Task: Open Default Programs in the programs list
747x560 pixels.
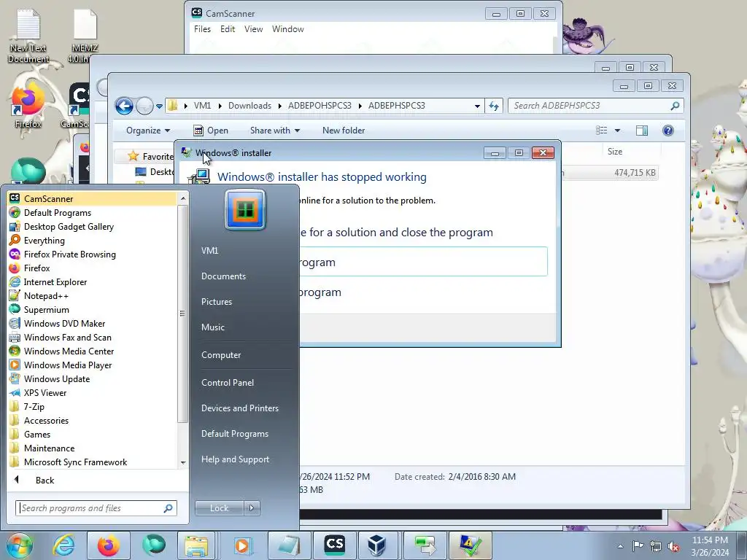Action: [x=92, y=212]
